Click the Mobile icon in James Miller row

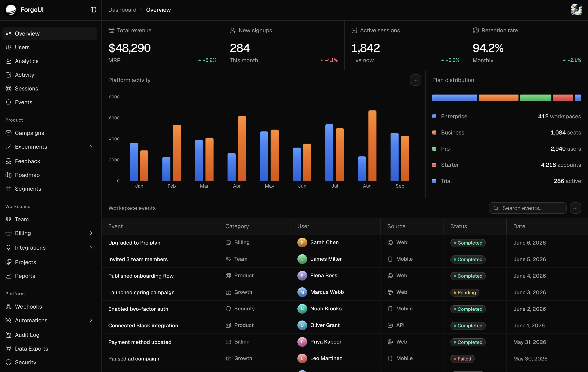(390, 259)
